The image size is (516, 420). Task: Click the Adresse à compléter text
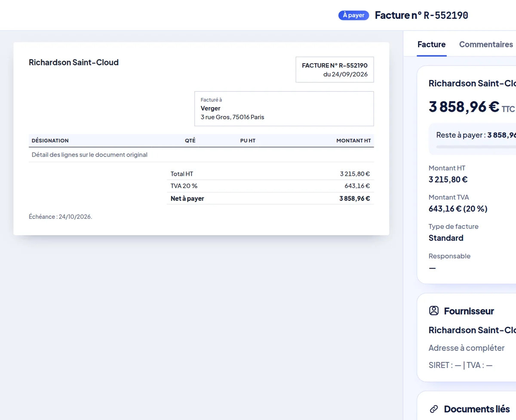click(x=467, y=348)
